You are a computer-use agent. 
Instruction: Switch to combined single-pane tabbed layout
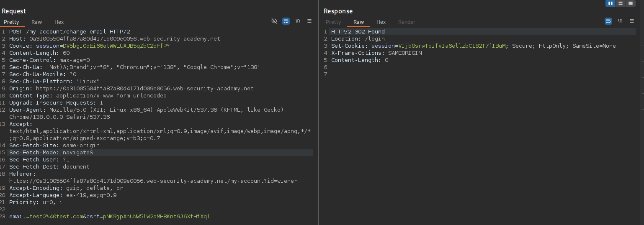[630, 3]
